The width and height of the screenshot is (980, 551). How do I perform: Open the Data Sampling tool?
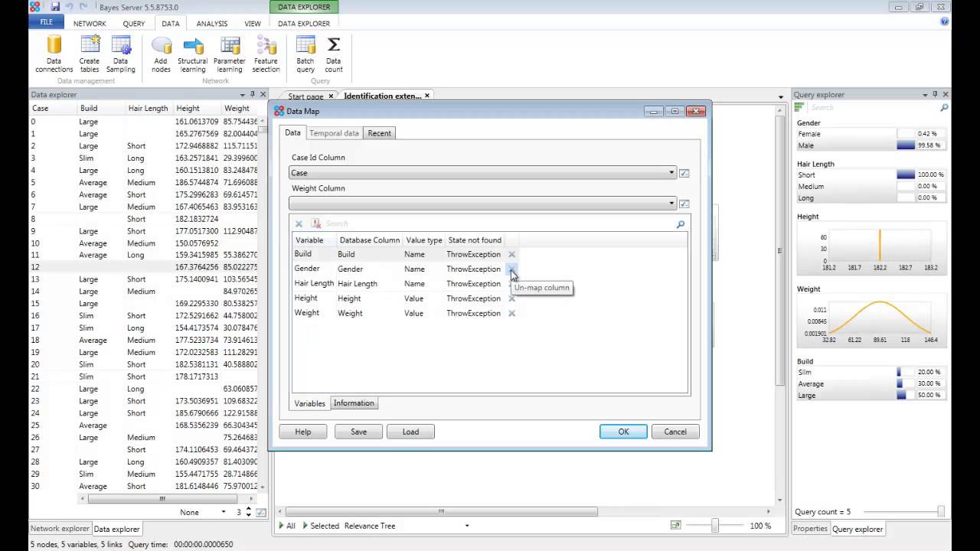pos(121,54)
